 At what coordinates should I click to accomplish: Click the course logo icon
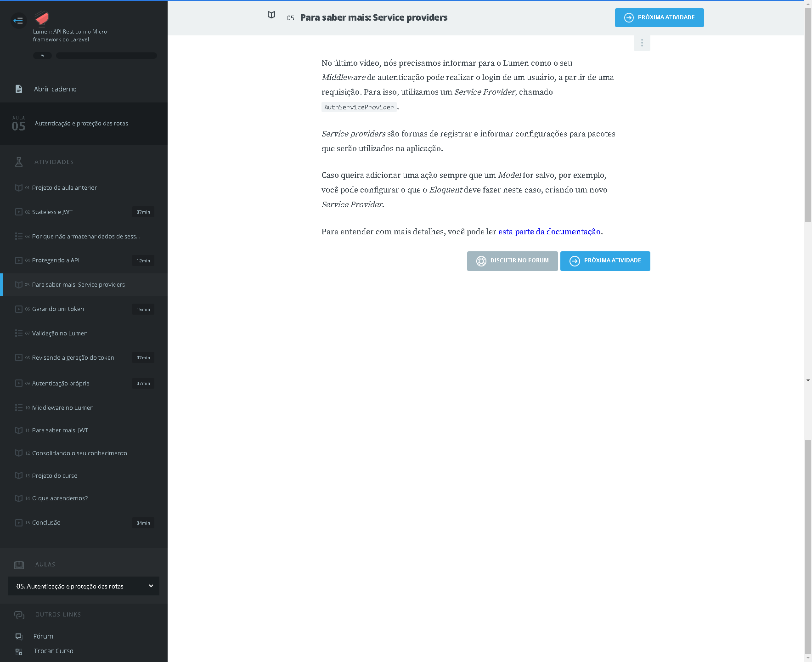[42, 18]
